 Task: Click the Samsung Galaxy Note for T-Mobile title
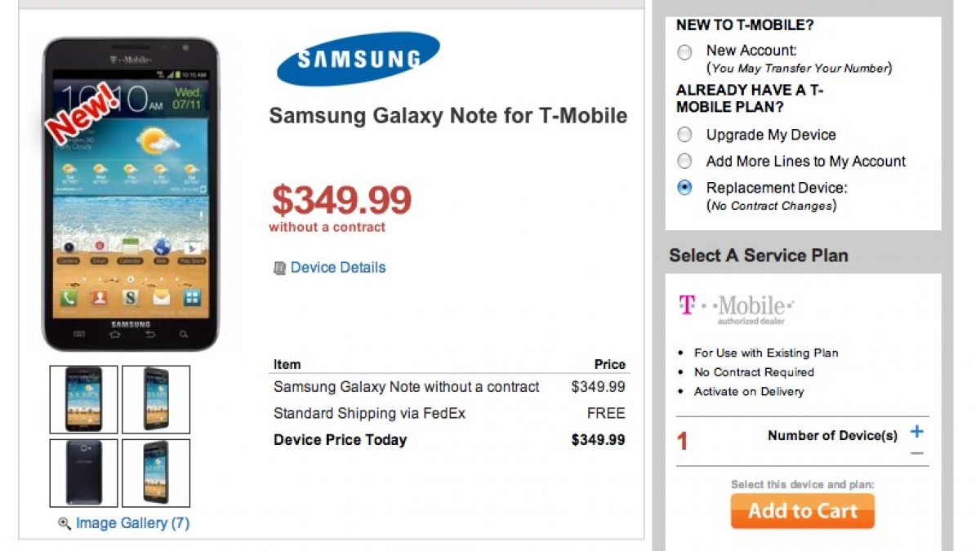[x=448, y=116]
